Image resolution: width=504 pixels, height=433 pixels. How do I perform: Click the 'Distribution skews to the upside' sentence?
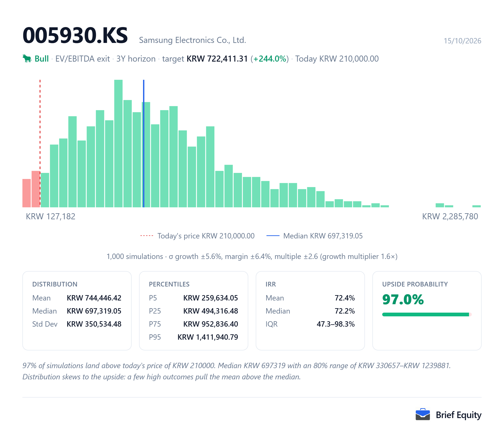161,377
